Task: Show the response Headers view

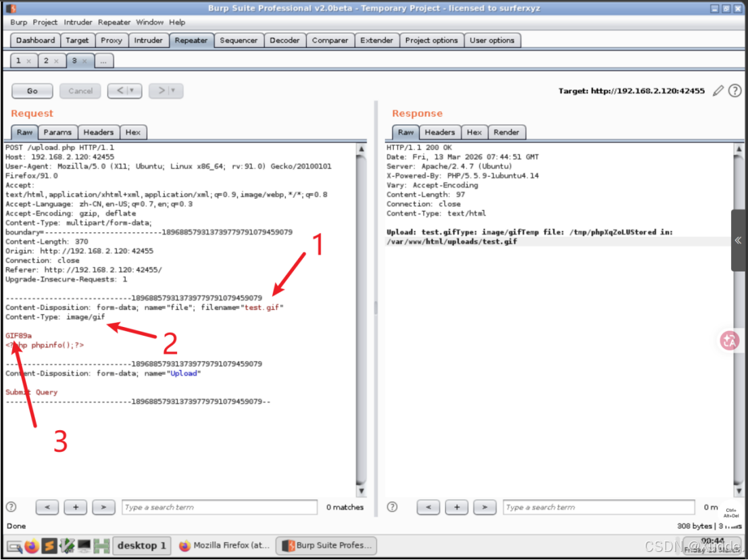Action: point(440,132)
